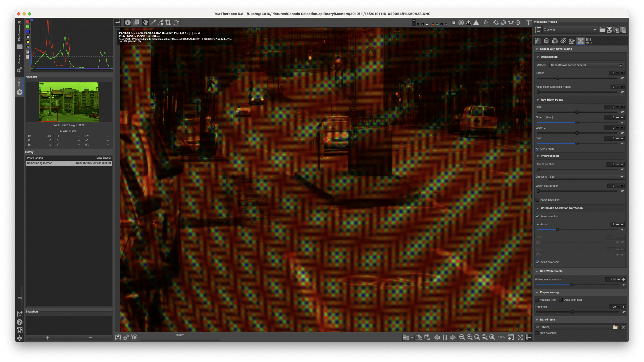The height and width of the screenshot is (362, 644).
Task: Uncheck the Link greens checkbox
Action: pyautogui.click(x=537, y=149)
